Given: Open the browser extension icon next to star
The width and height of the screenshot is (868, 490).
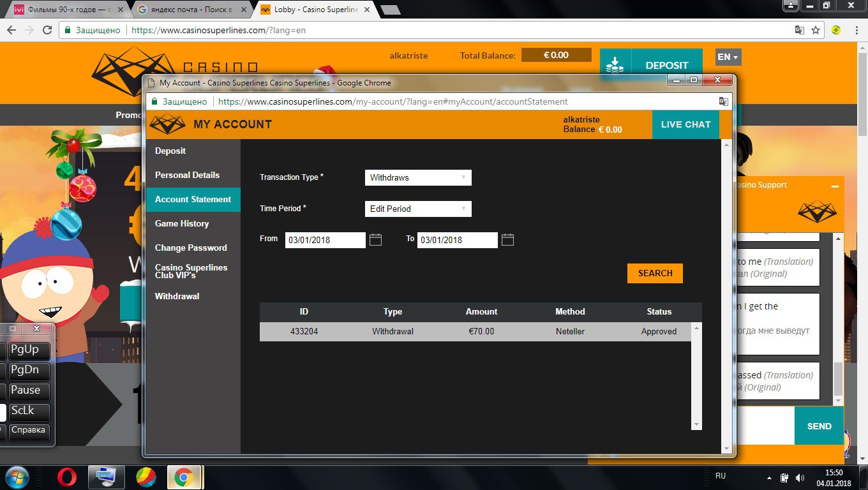Looking at the screenshot, I should point(836,30).
